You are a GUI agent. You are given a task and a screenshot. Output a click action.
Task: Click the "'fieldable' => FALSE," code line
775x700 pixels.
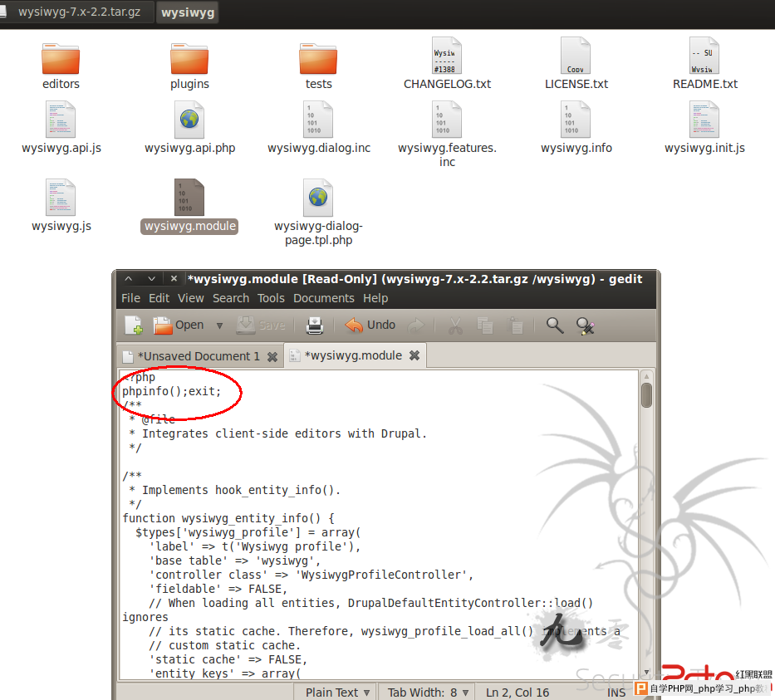(x=218, y=589)
